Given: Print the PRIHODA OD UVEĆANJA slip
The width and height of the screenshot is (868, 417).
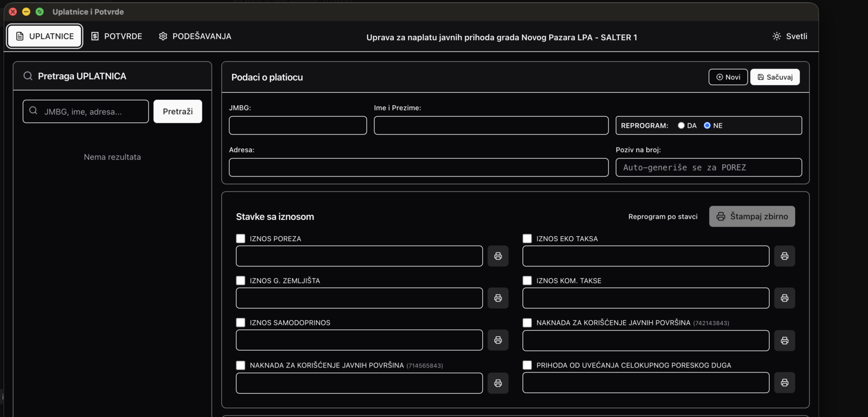Looking at the screenshot, I should pyautogui.click(x=784, y=383).
